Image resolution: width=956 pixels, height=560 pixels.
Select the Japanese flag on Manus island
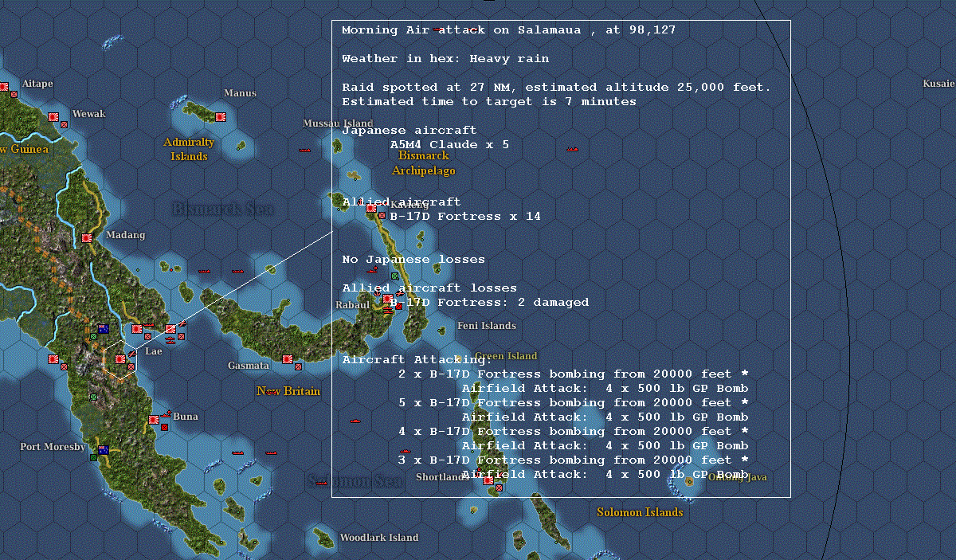pyautogui.click(x=221, y=116)
